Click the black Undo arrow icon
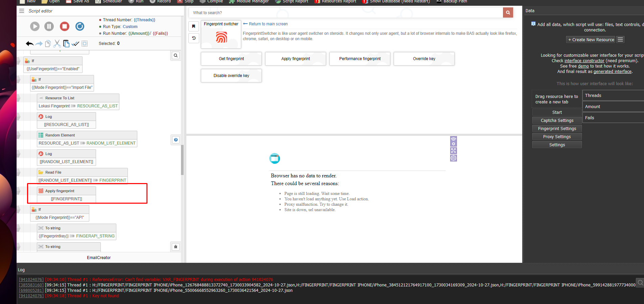The width and height of the screenshot is (644, 304). [x=29, y=44]
